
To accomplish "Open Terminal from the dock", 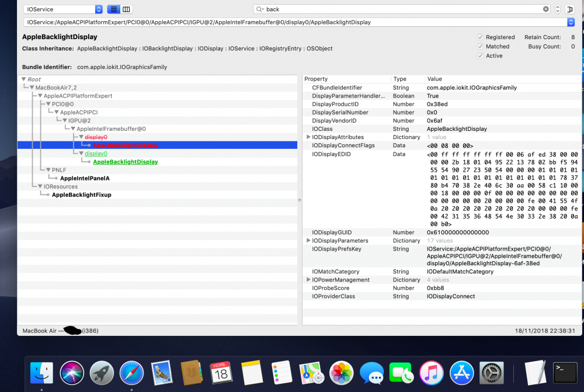I will [x=565, y=373].
